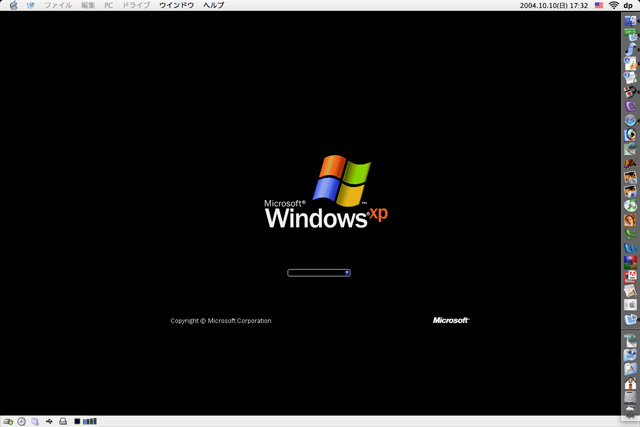Click the date and time clock display

tap(553, 5)
